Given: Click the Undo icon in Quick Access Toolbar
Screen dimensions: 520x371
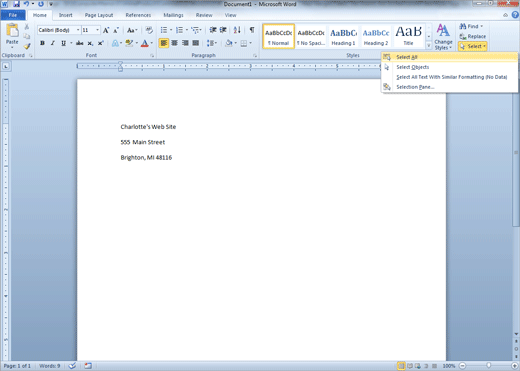Looking at the screenshot, I should (26, 4).
